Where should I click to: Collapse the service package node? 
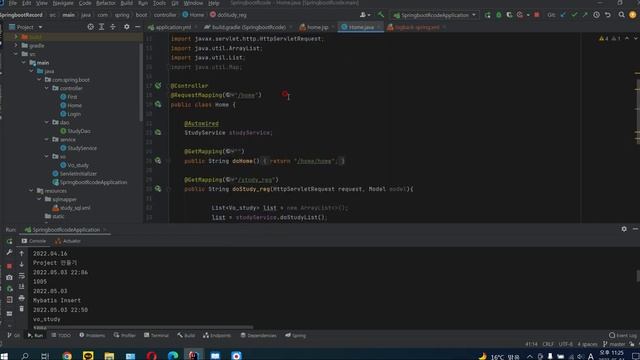coord(47,139)
